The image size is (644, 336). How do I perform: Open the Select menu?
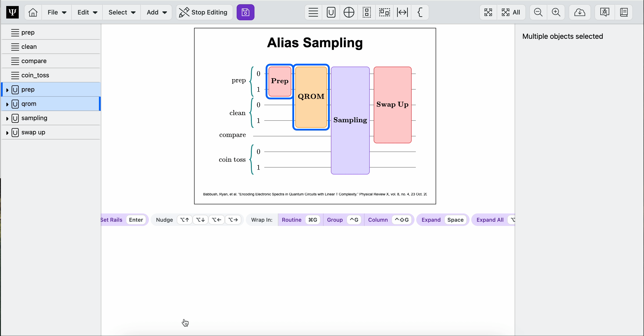click(122, 12)
